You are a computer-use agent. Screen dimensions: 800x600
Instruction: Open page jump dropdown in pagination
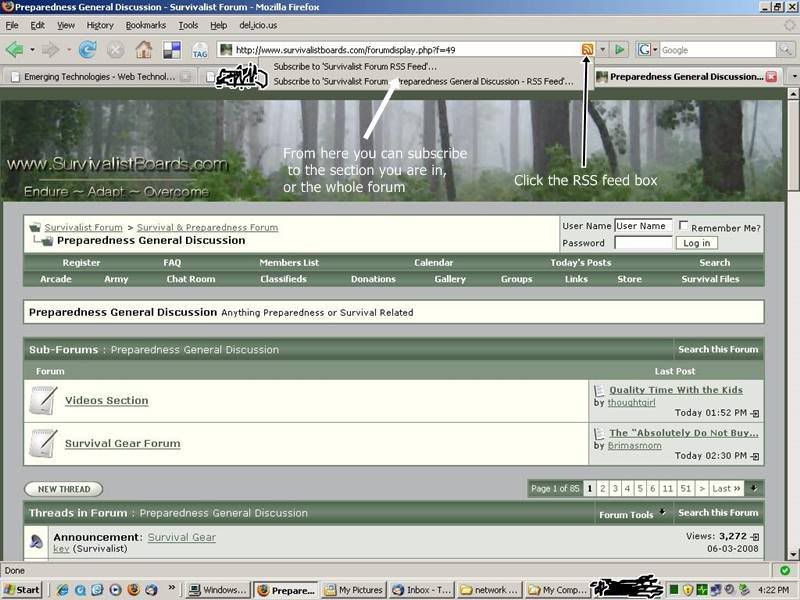[754, 488]
